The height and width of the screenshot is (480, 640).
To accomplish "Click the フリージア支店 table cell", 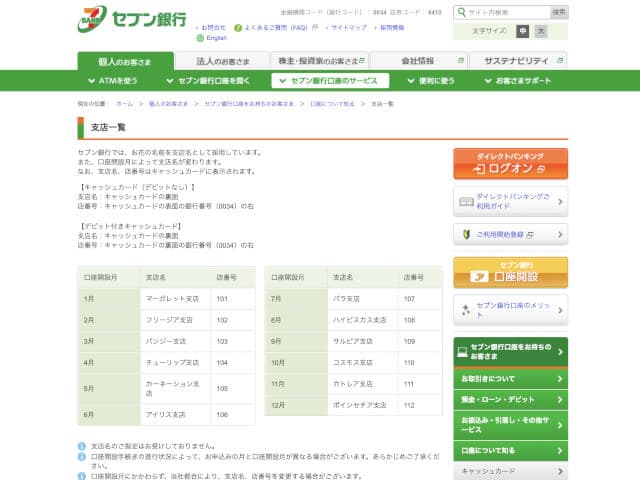I will [176, 320].
